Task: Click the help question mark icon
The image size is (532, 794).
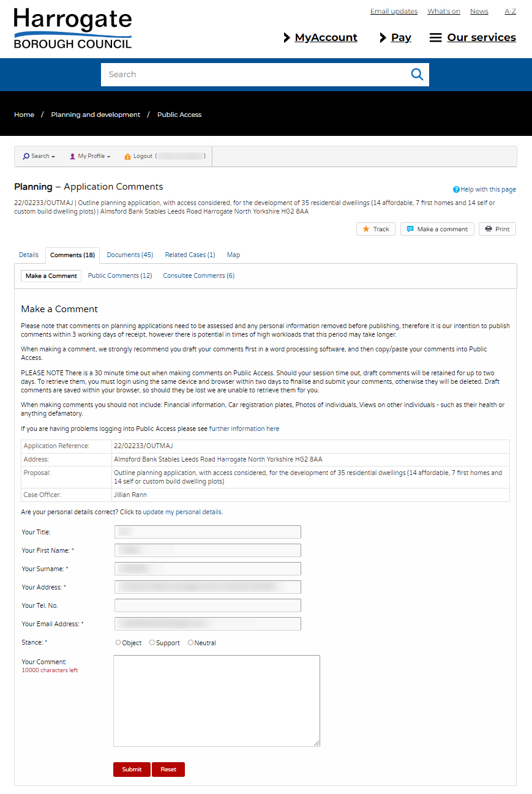Action: coord(456,190)
